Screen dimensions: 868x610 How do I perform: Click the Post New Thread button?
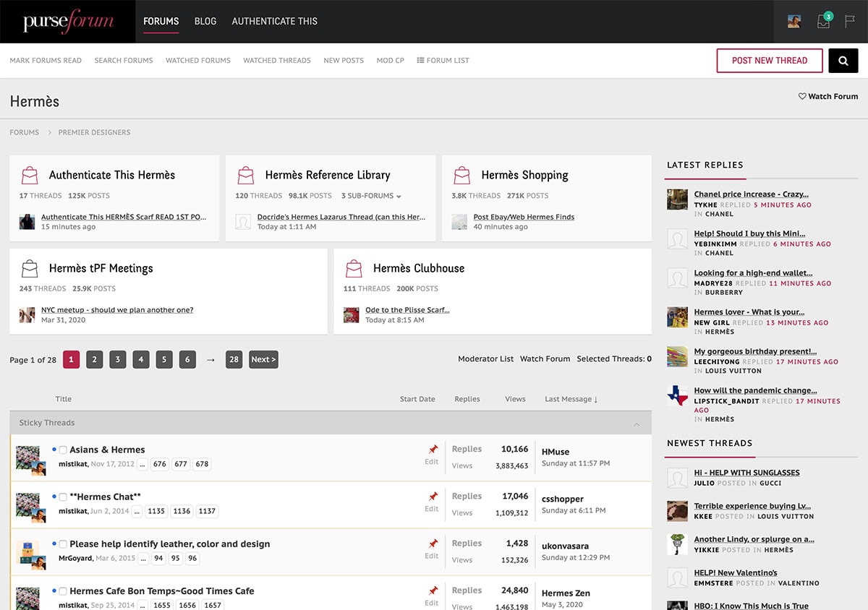coord(770,61)
